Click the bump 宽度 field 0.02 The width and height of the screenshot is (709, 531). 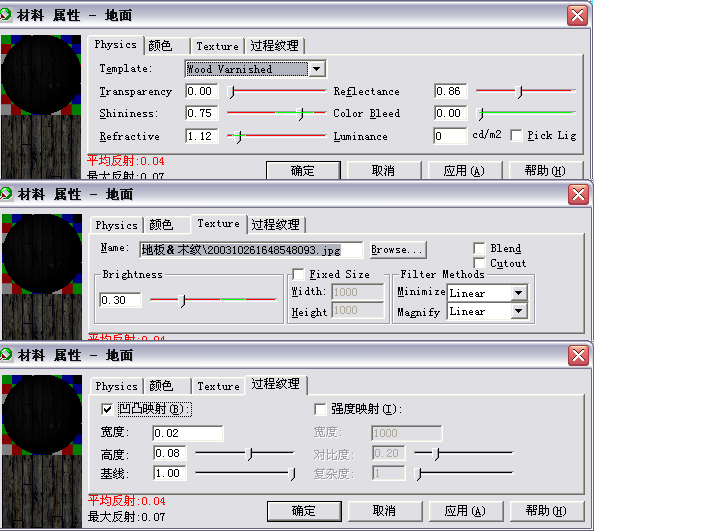[188, 433]
